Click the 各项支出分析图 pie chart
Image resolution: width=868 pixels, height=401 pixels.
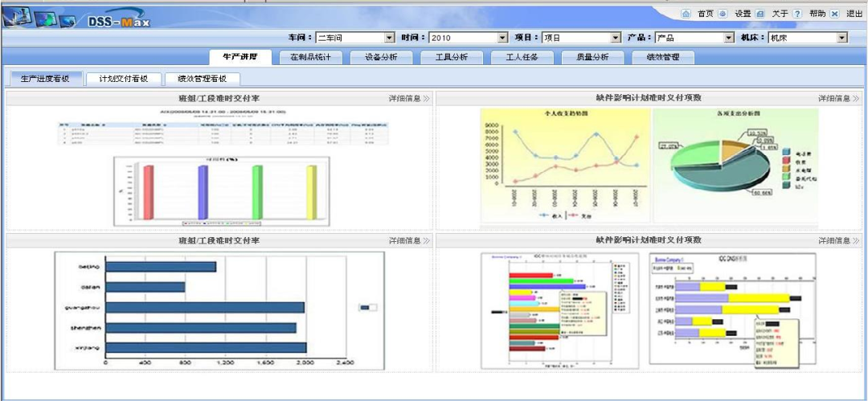click(x=735, y=165)
